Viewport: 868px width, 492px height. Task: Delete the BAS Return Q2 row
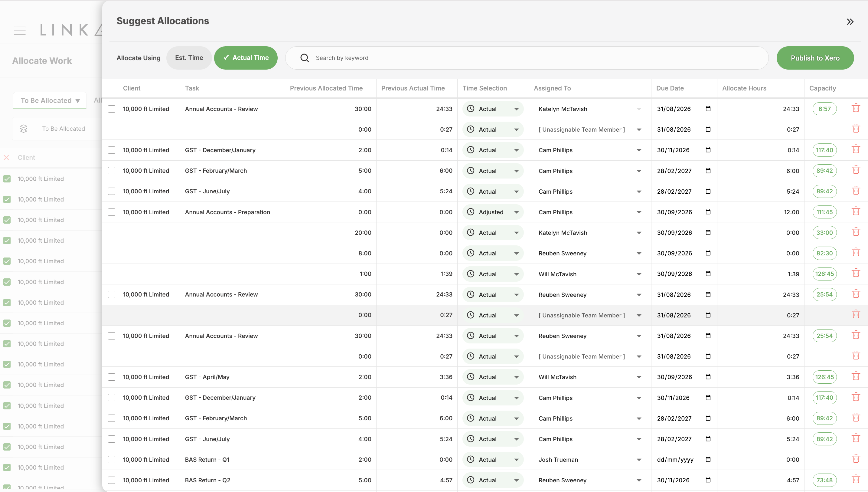856,480
